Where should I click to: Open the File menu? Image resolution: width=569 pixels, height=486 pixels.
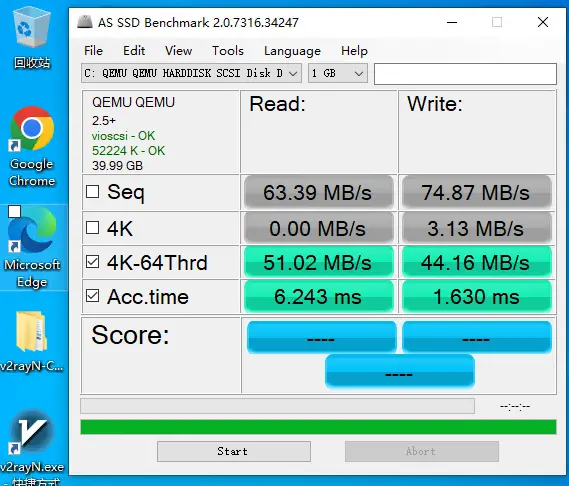coord(93,51)
